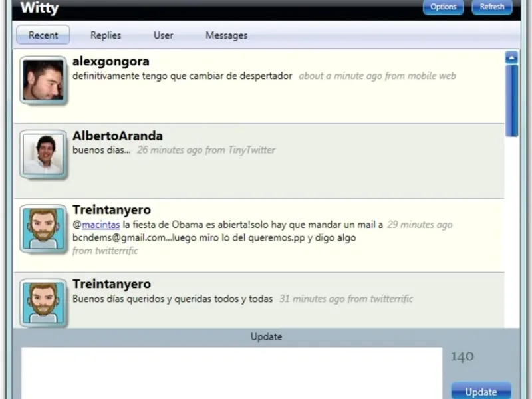Focus the Update message text box
The height and width of the screenshot is (399, 532).
pyautogui.click(x=231, y=373)
